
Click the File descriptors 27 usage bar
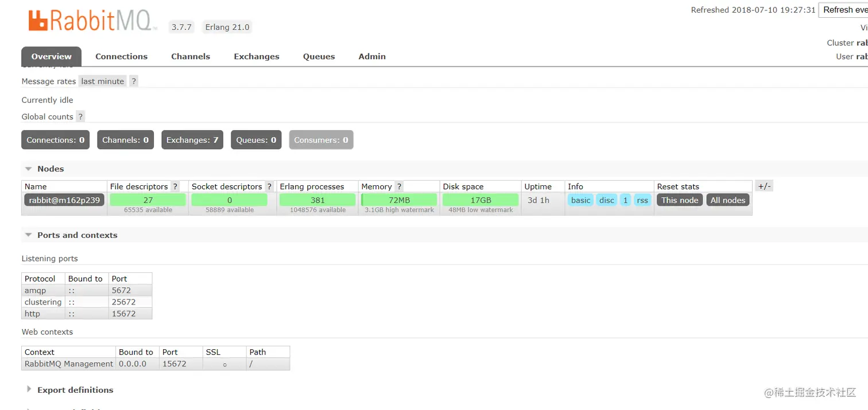click(x=148, y=200)
